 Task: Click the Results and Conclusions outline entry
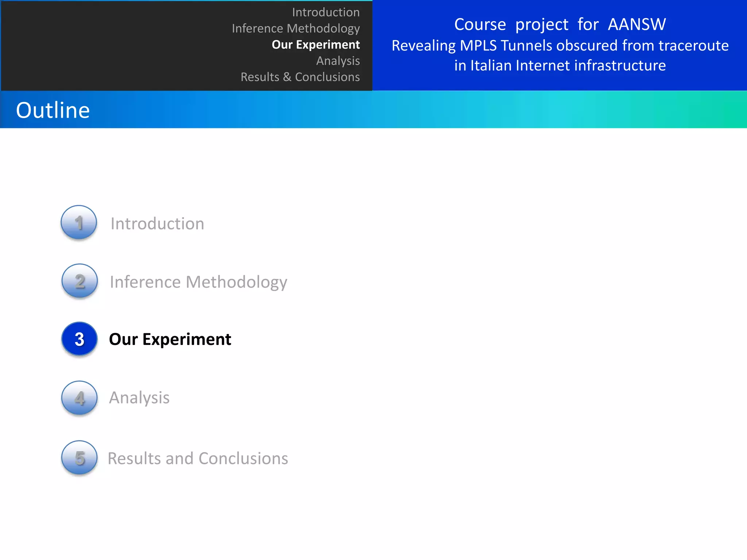(198, 458)
